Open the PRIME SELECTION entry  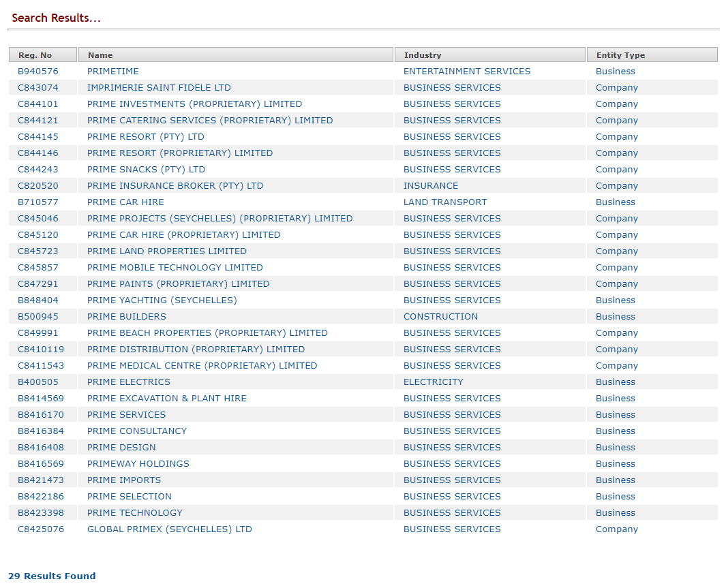129,497
